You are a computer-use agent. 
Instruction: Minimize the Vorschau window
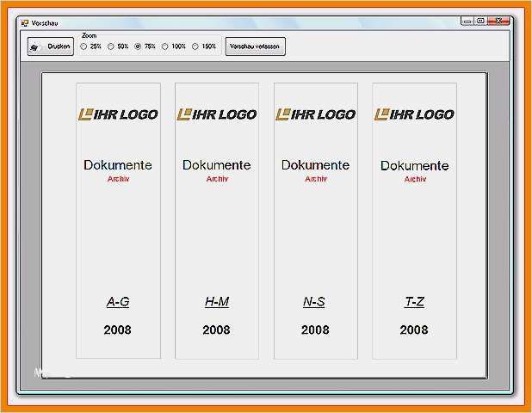point(467,21)
